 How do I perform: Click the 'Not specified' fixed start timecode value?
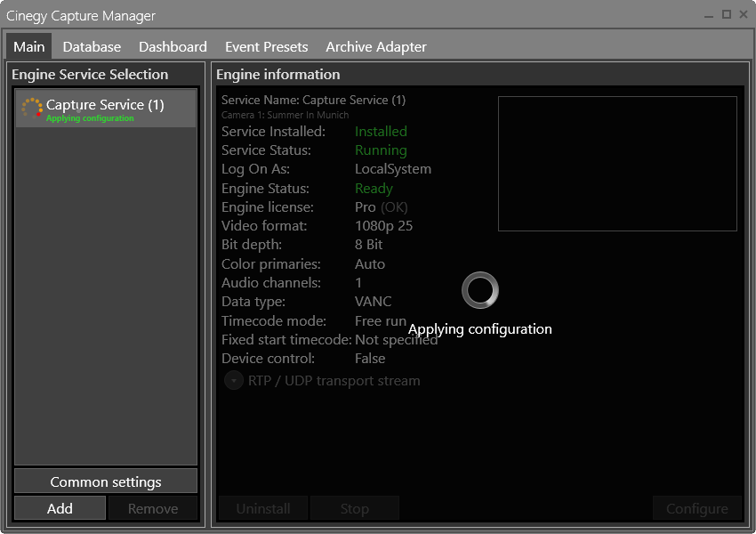[x=397, y=340]
